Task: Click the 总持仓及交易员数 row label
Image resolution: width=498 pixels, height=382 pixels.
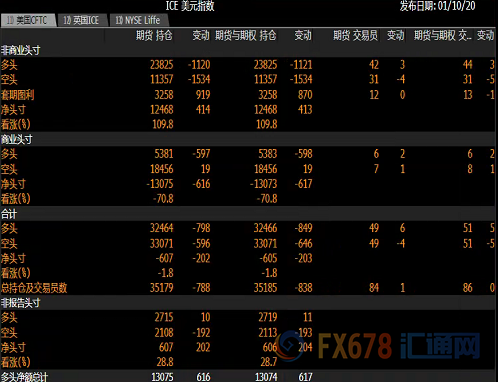Action: [x=34, y=288]
